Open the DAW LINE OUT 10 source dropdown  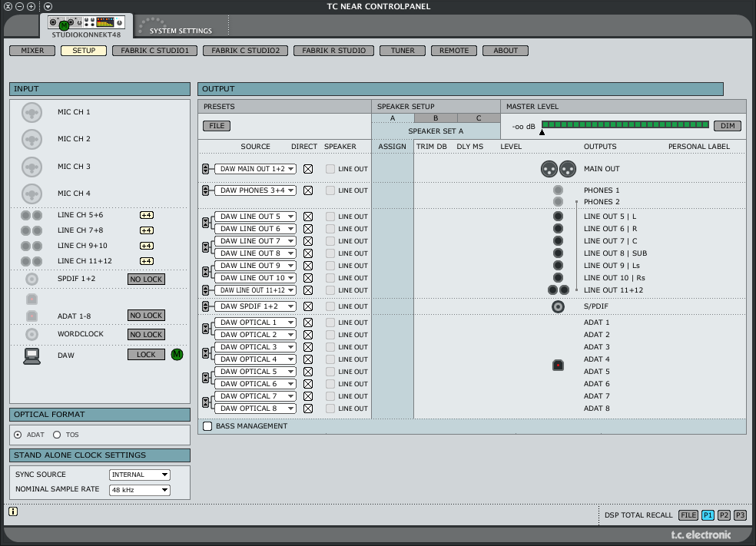pos(255,278)
